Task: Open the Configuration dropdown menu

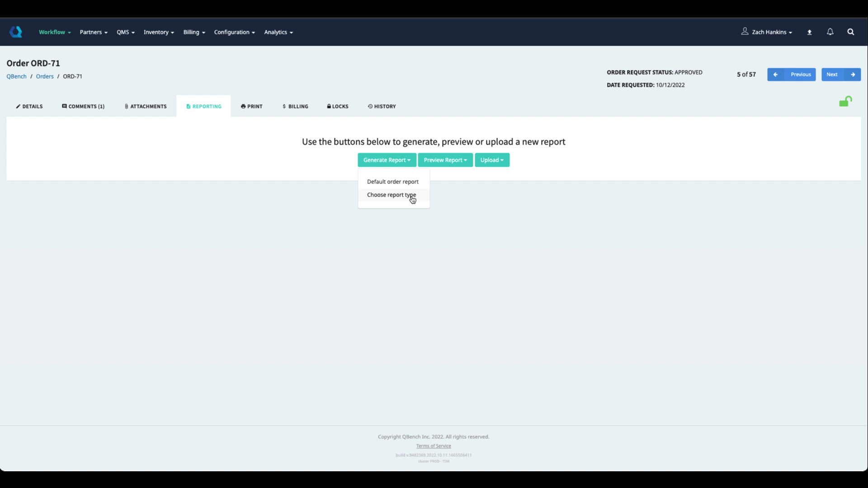Action: [x=234, y=32]
